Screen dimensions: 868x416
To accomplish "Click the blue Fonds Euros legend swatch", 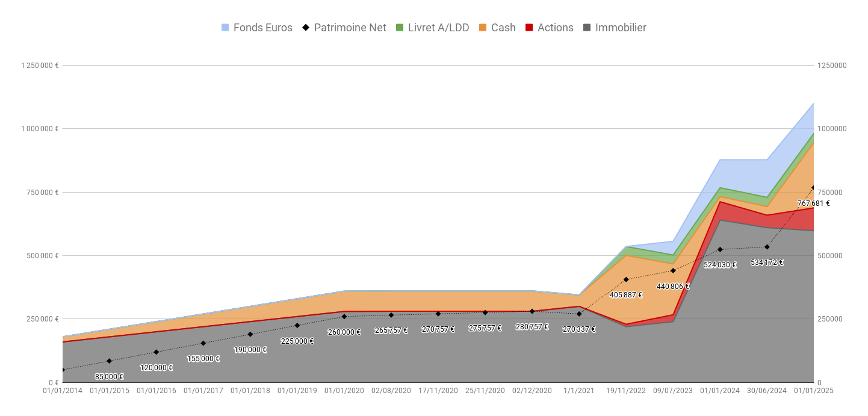I will pos(225,28).
